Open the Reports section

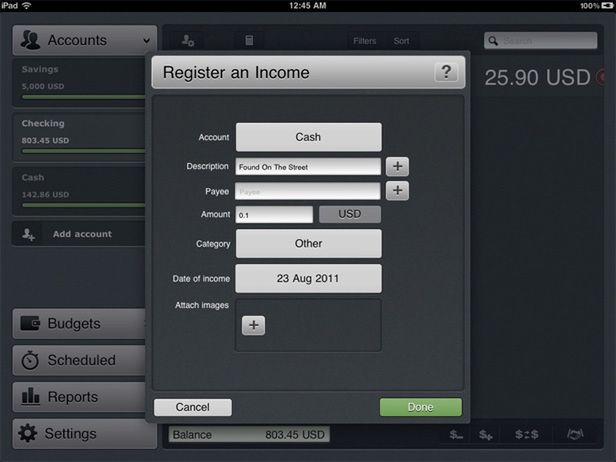(x=80, y=397)
